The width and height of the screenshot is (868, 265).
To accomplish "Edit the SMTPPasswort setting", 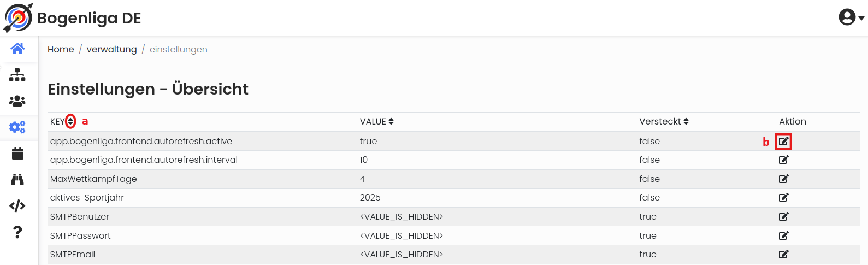I will (x=784, y=236).
